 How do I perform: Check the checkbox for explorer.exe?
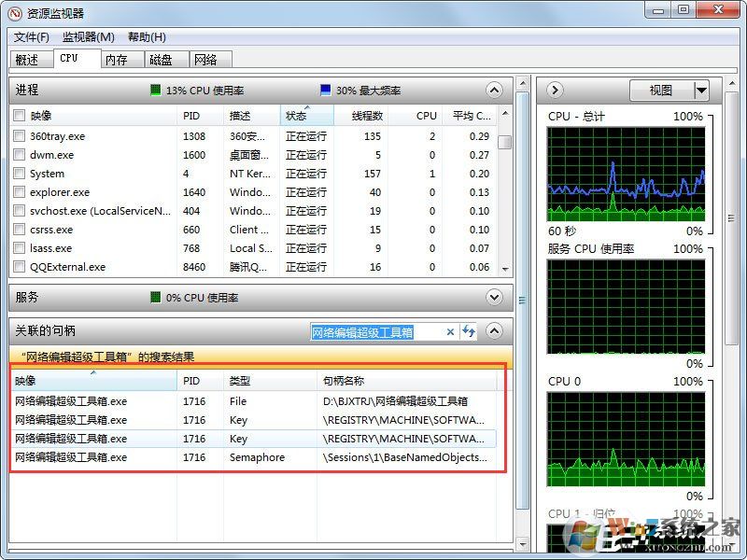(18, 192)
